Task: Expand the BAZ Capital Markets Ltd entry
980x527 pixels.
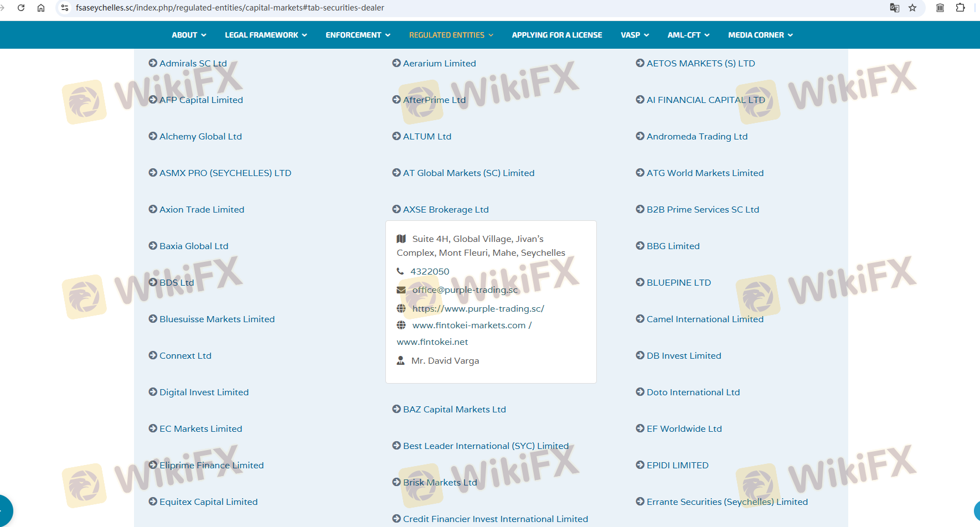Action: point(454,409)
